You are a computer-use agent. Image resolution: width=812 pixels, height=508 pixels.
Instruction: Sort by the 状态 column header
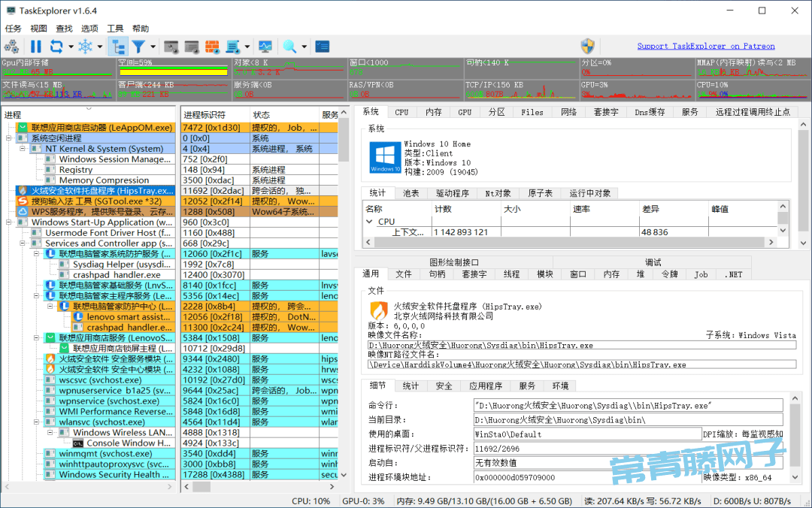(283, 114)
